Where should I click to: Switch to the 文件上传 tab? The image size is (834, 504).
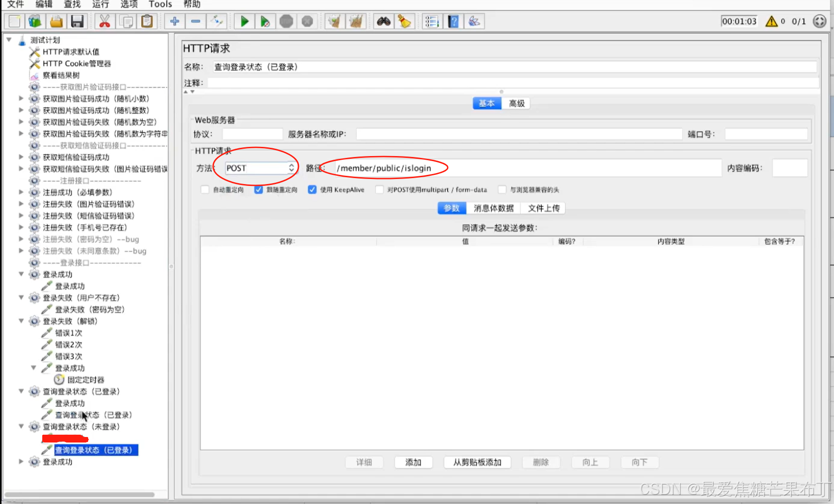(x=544, y=208)
